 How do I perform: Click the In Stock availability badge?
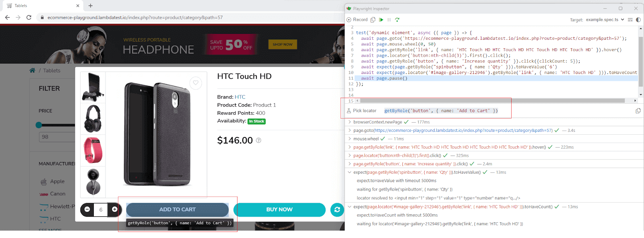coord(256,121)
